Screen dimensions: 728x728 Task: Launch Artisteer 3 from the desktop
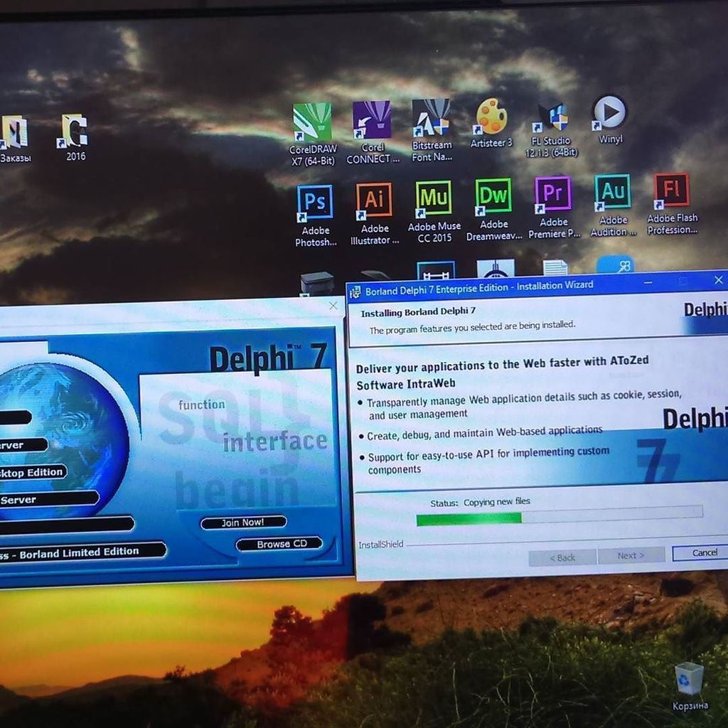pyautogui.click(x=491, y=123)
